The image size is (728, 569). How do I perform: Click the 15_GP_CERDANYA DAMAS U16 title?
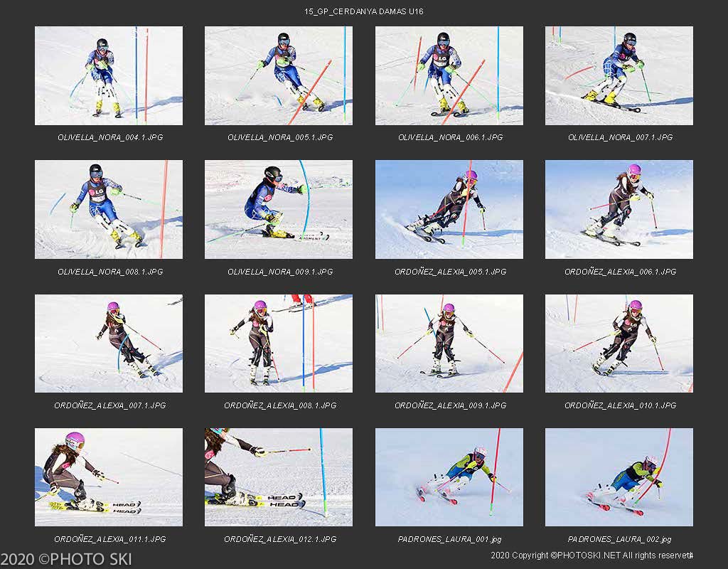(364, 11)
